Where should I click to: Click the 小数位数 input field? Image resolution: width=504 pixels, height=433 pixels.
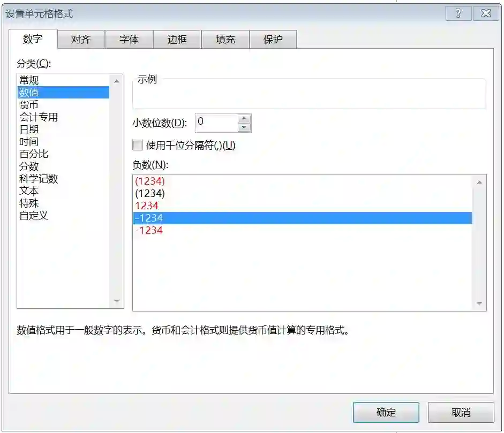coord(216,123)
